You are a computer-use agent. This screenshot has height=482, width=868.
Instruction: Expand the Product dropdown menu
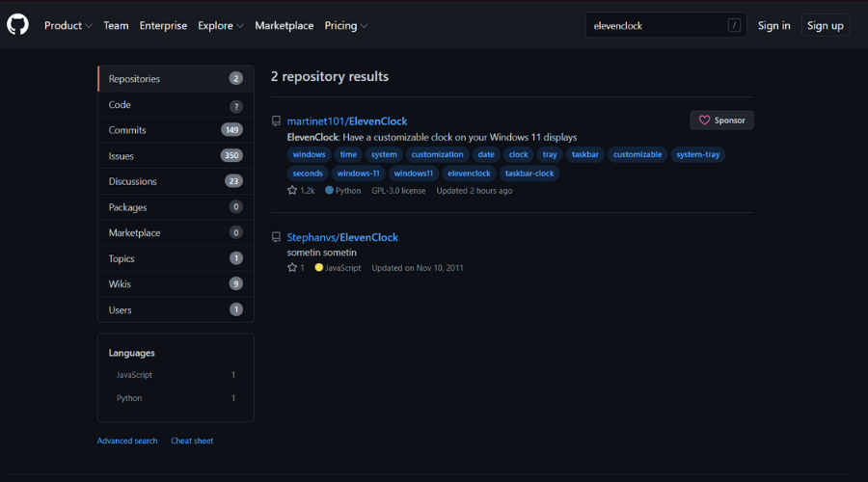pos(68,26)
